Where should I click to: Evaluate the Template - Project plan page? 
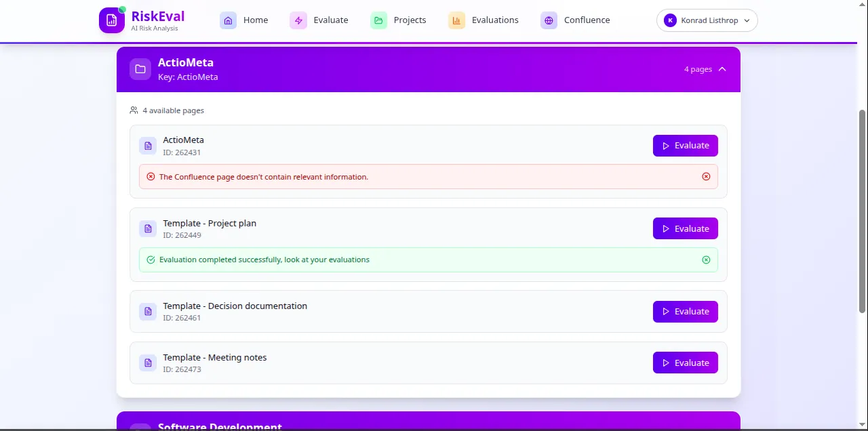click(x=685, y=229)
